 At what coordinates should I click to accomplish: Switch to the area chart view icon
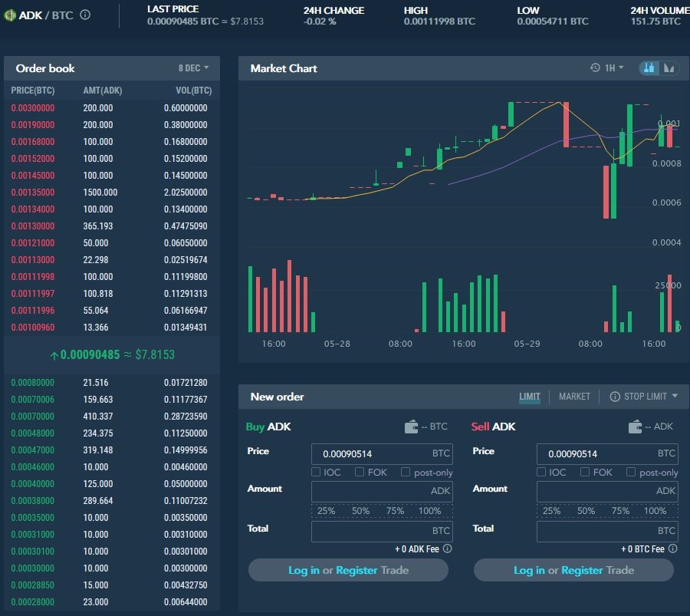pos(669,68)
